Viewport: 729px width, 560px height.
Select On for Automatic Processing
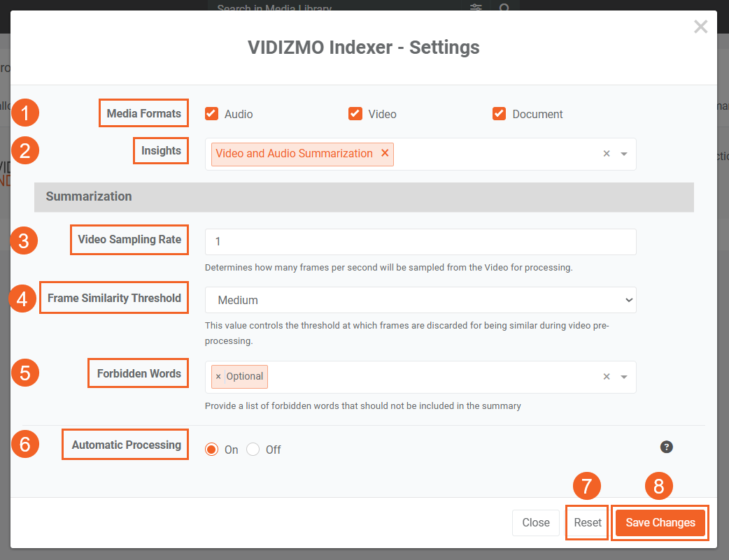tap(212, 450)
